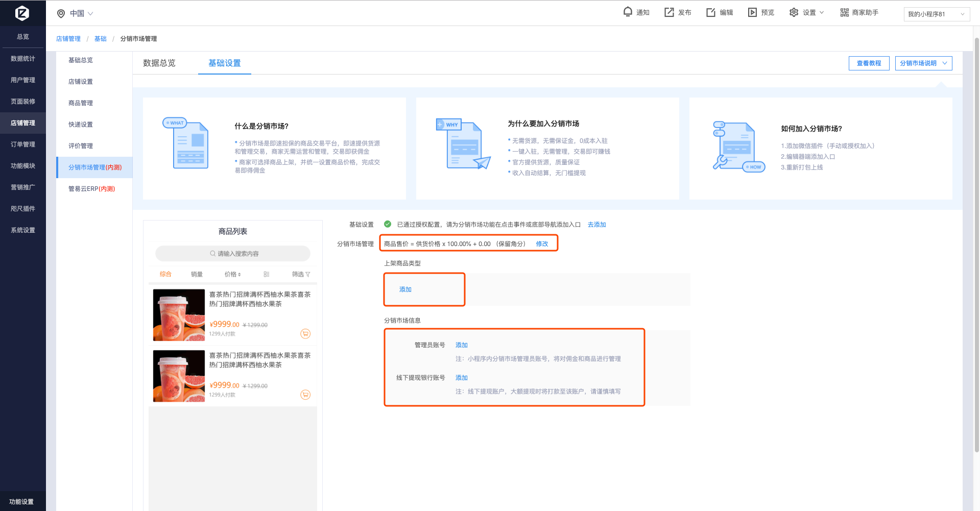Viewport: 980px width, 511px height.
Task: Click the search magnifier icon in 商品列表
Action: [x=212, y=254]
